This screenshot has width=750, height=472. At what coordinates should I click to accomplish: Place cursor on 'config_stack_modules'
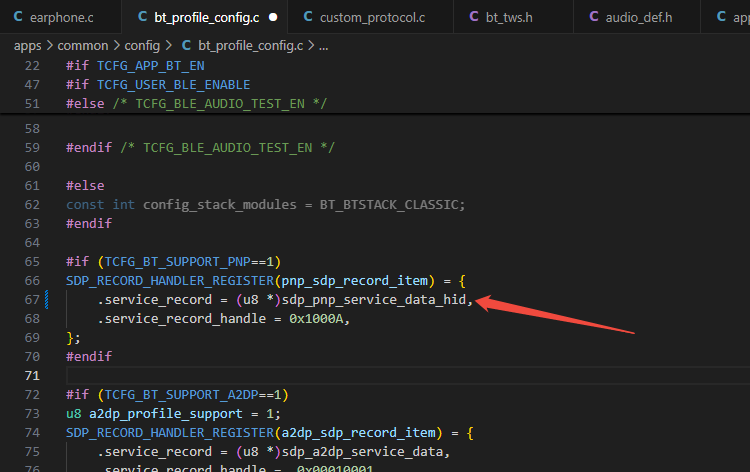[x=220, y=205]
